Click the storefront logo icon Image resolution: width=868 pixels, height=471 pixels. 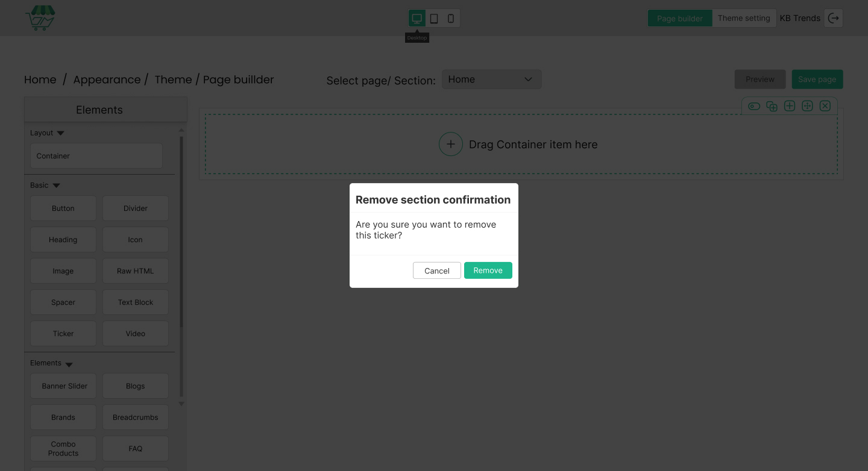pyautogui.click(x=40, y=18)
